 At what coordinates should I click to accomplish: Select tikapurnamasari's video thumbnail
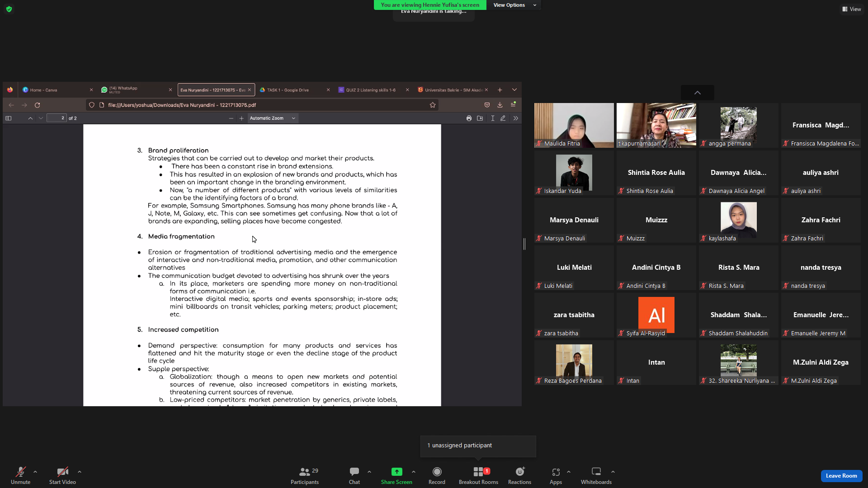pos(656,125)
